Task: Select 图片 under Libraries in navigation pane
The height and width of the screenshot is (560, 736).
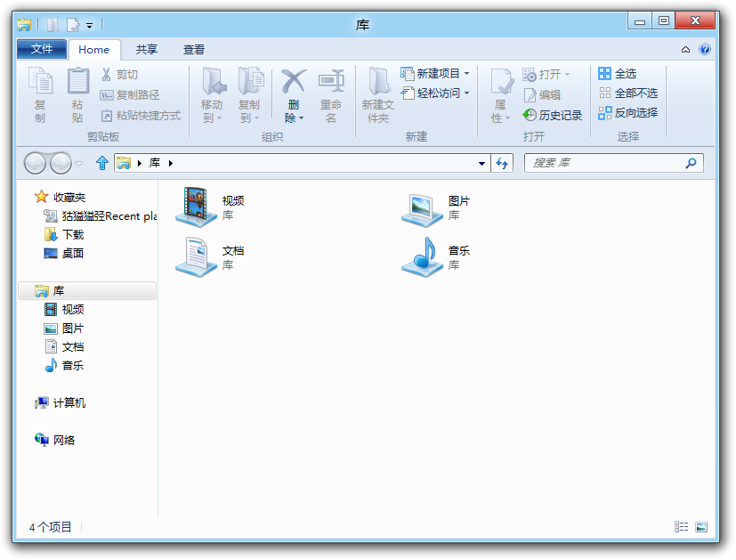Action: [x=64, y=329]
